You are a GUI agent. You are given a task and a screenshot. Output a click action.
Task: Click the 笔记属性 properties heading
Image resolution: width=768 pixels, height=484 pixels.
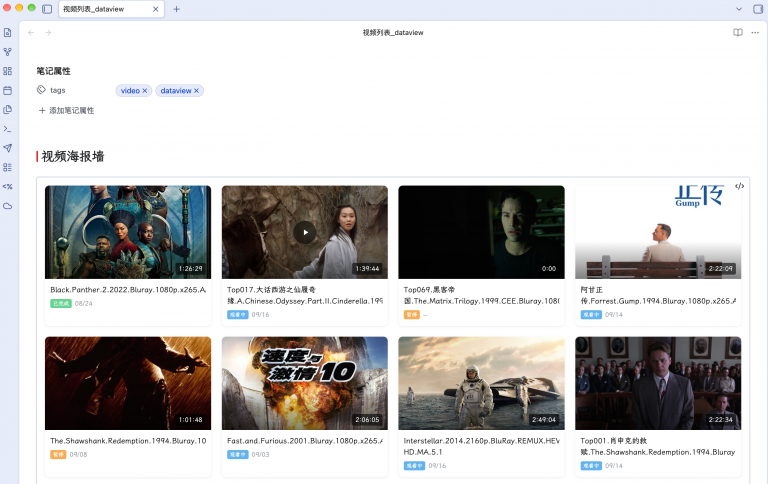click(x=53, y=72)
